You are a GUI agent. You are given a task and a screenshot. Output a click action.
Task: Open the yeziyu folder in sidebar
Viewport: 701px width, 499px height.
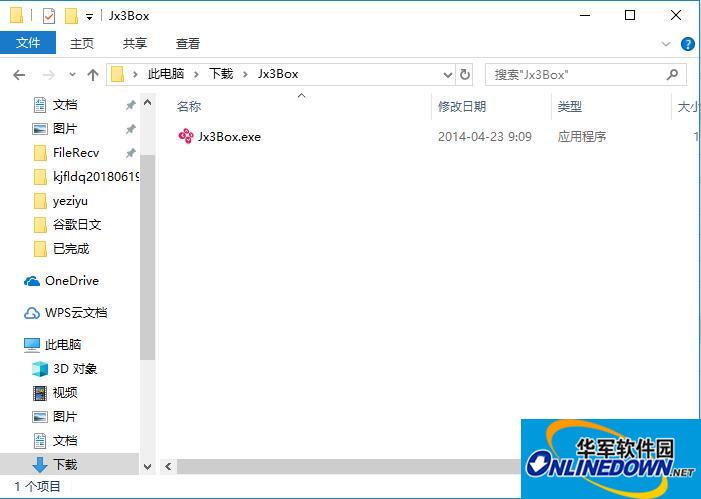(70, 201)
